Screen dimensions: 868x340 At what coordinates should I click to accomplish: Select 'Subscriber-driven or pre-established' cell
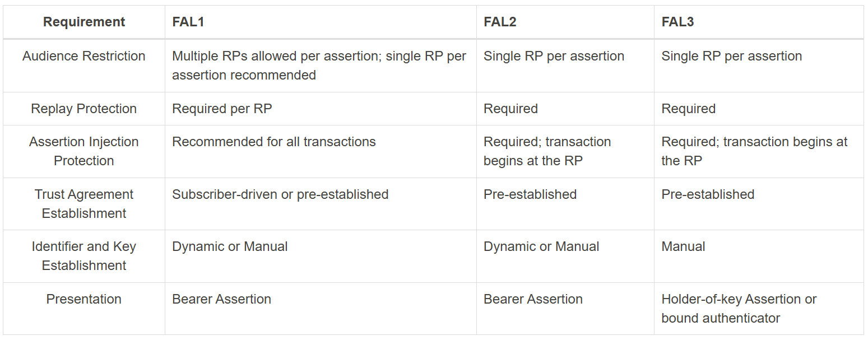pyautogui.click(x=280, y=194)
